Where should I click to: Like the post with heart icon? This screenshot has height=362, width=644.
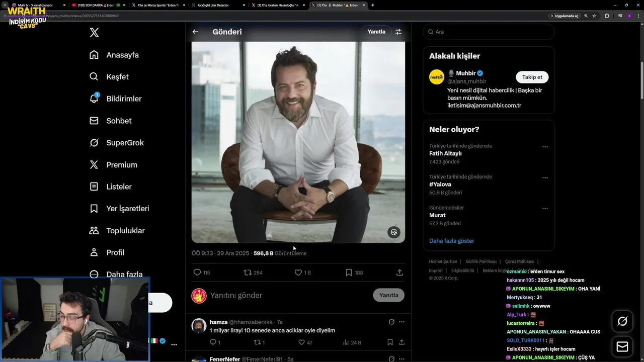point(298,273)
